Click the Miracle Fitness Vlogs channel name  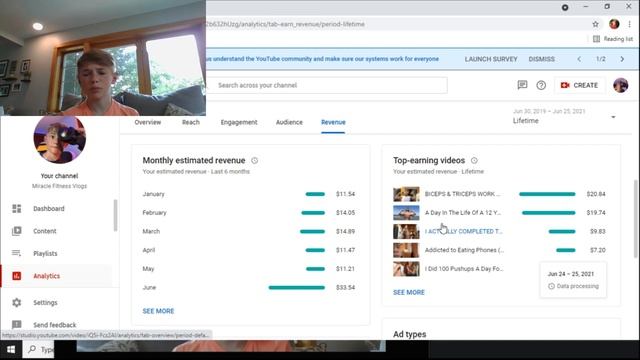pyautogui.click(x=60, y=186)
